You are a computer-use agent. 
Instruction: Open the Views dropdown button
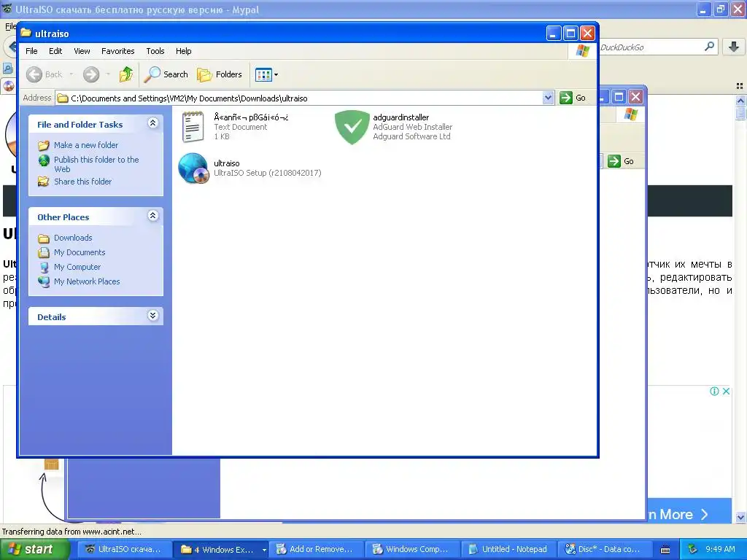click(266, 74)
